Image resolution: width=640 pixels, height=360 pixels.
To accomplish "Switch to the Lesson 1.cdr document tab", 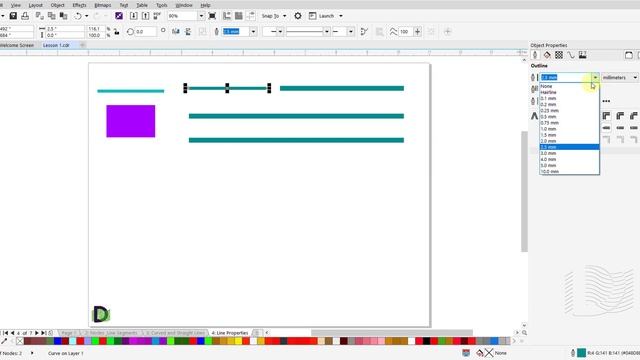I will pyautogui.click(x=56, y=45).
